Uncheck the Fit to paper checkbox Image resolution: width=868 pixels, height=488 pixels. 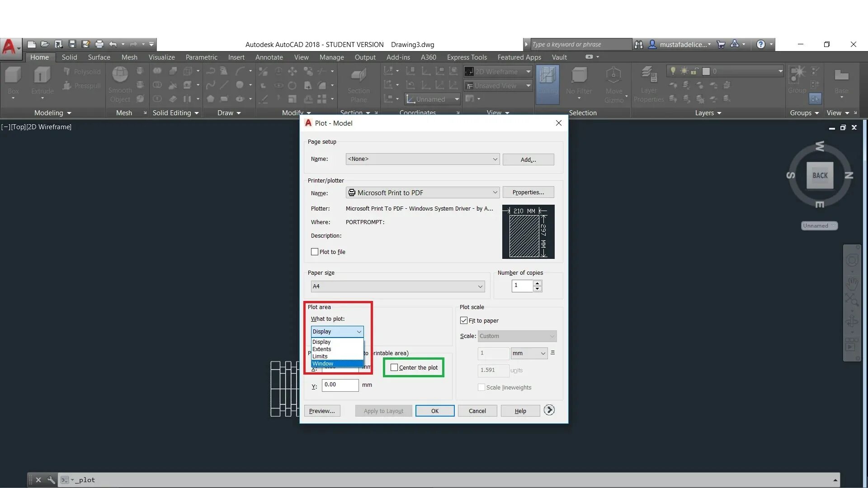464,321
